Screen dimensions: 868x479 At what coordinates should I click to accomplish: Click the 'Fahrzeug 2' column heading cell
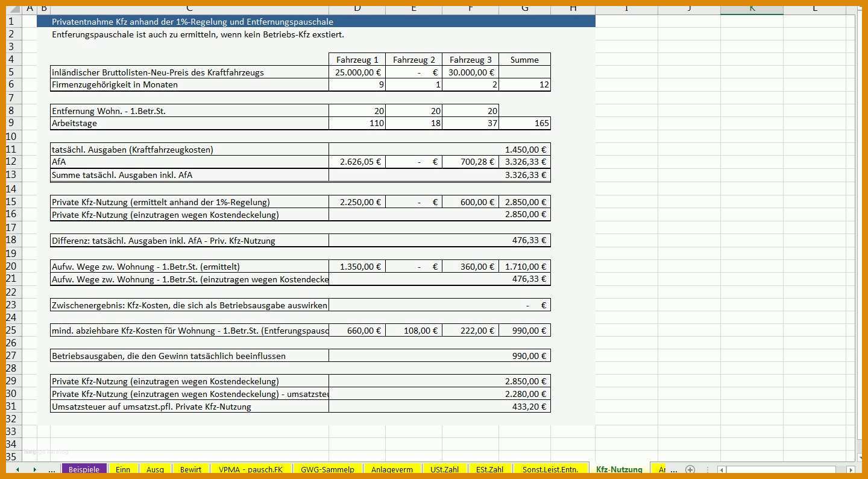pyautogui.click(x=414, y=60)
